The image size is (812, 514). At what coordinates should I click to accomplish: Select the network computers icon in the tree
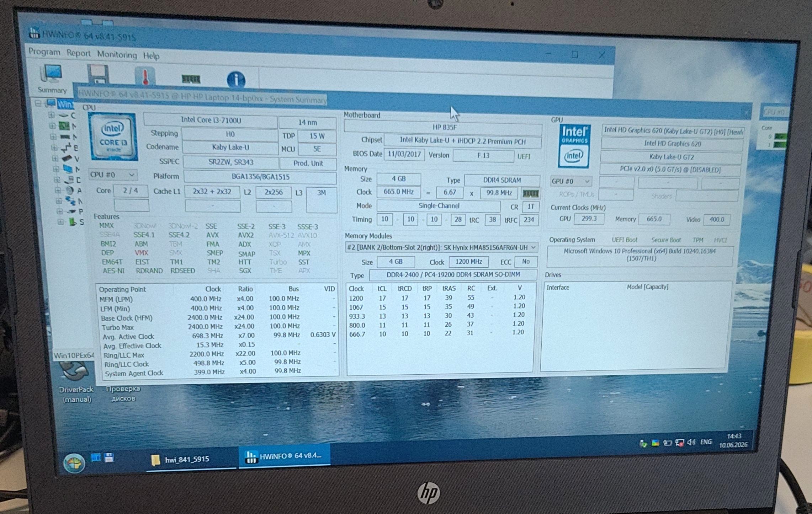coord(70,201)
